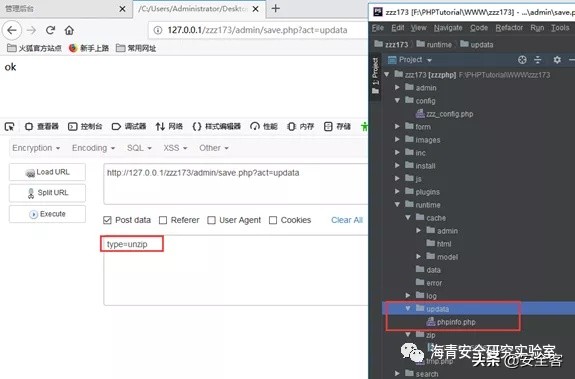Open the 火狐官方站点 bookmark folder
Screen dimensions: 575x379
pyautogui.click(x=34, y=48)
